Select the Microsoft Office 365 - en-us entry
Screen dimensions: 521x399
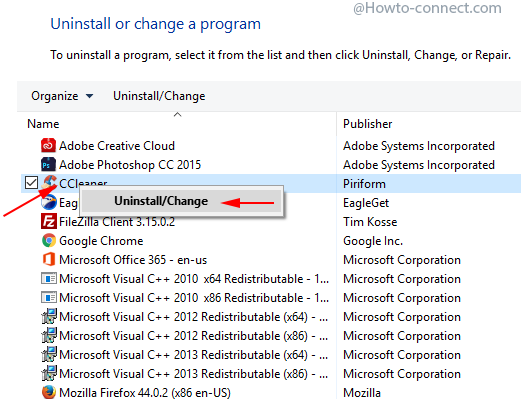[x=133, y=260]
